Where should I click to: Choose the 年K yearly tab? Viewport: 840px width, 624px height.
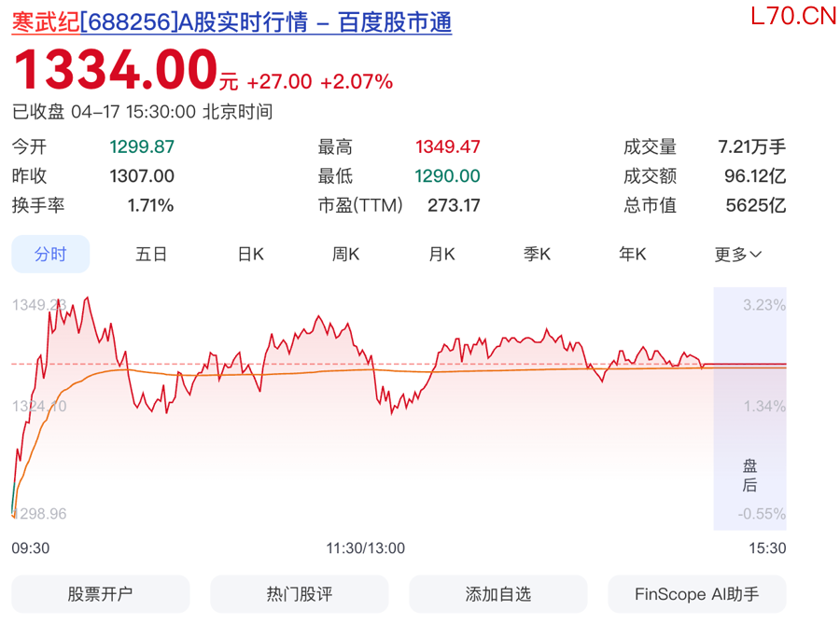(632, 254)
